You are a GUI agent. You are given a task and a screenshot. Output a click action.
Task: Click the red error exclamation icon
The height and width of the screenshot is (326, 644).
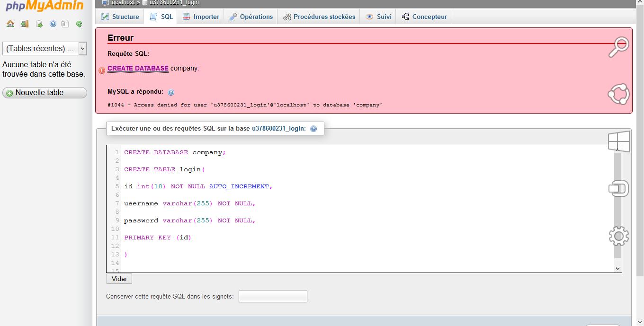click(x=102, y=70)
